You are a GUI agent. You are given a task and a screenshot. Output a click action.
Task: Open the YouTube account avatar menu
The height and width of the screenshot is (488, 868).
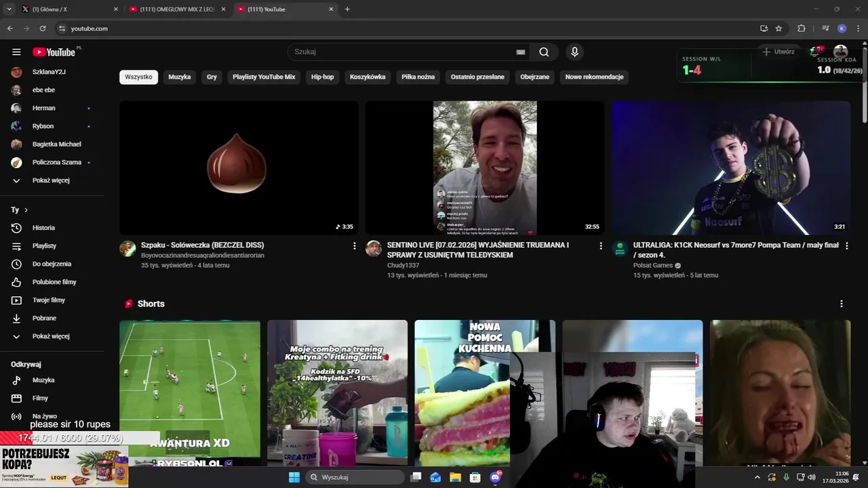click(841, 52)
